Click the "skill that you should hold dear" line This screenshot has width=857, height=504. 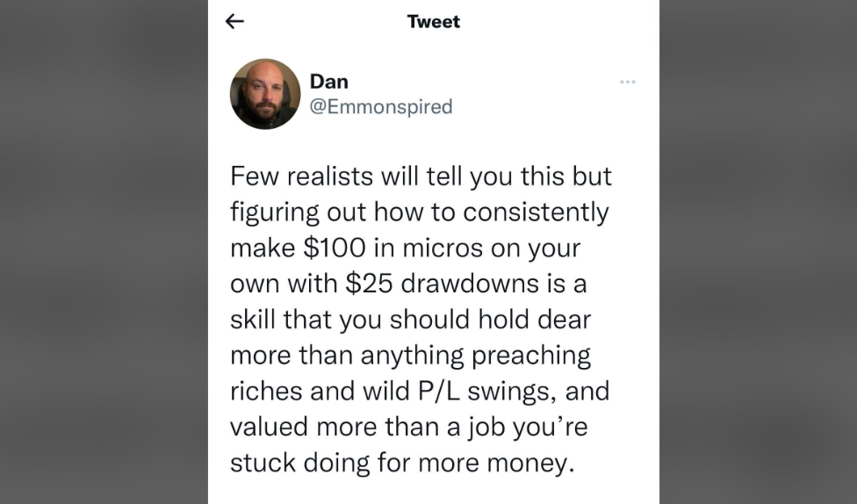click(410, 320)
